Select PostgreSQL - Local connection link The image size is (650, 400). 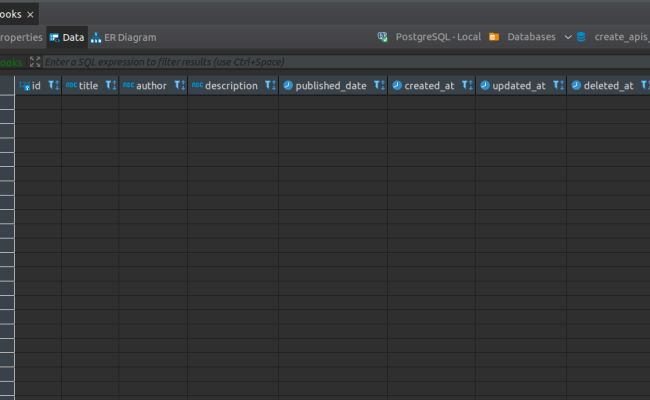tap(438, 37)
